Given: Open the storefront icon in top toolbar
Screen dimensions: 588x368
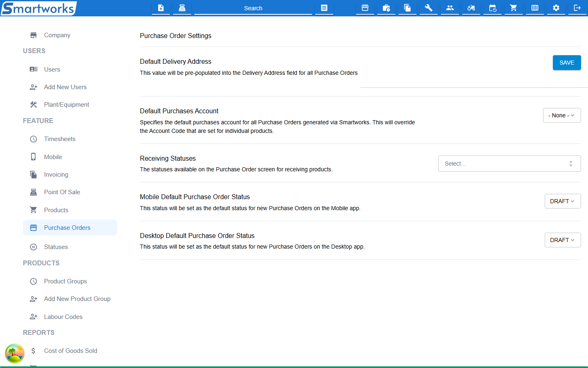Looking at the screenshot, I should click(365, 8).
